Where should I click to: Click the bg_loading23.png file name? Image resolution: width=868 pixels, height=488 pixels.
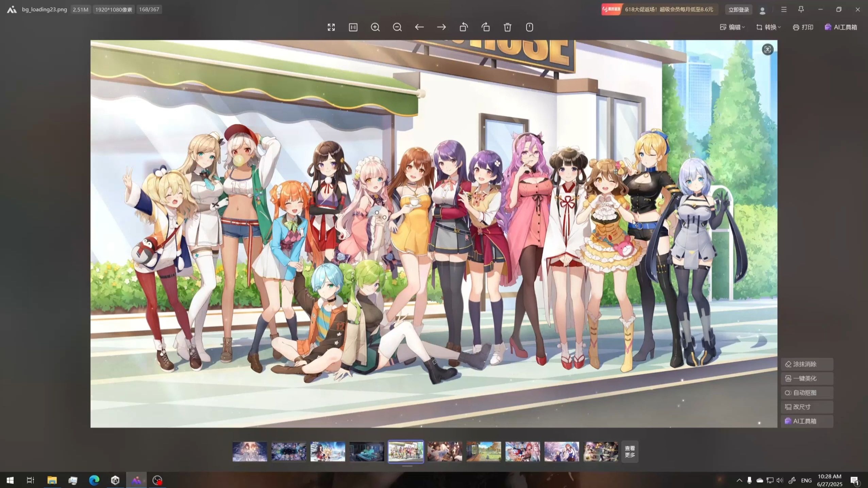pos(45,10)
